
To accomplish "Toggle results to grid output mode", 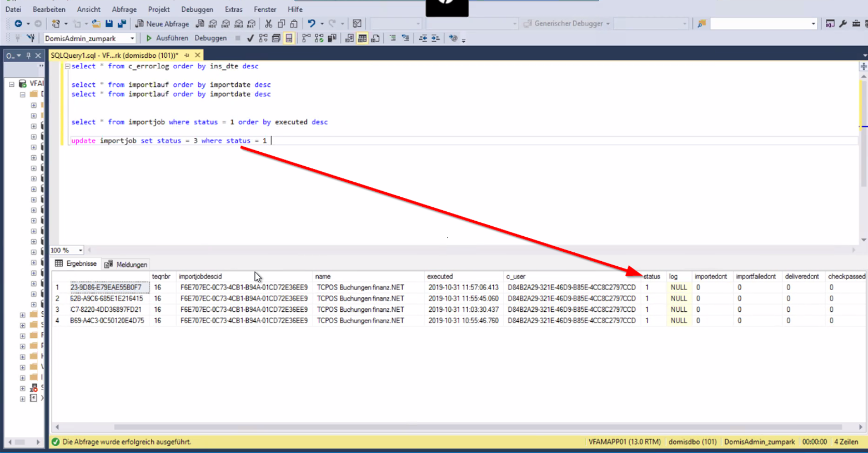I will 362,38.
